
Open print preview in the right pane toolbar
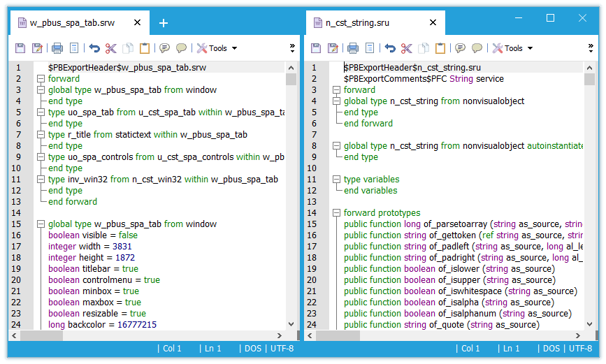point(370,48)
